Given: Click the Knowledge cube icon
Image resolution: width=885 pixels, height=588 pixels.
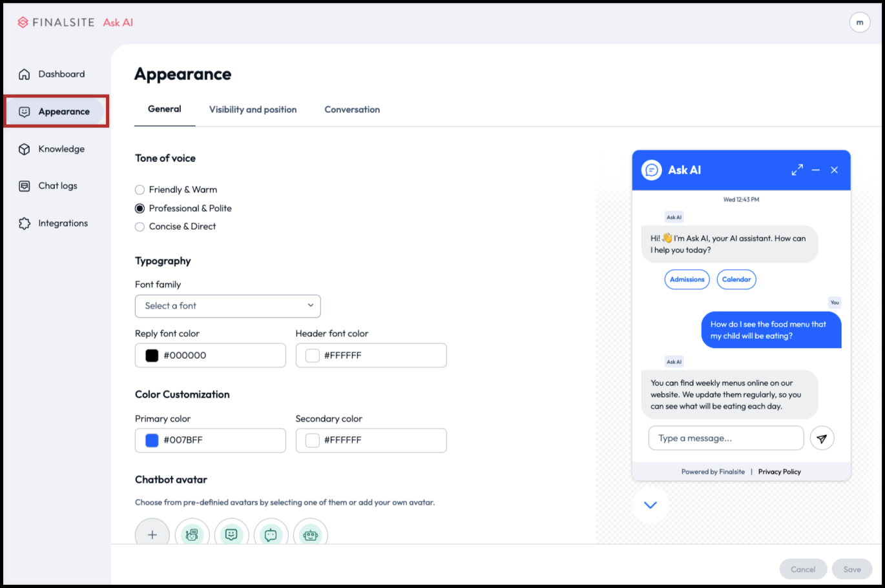Looking at the screenshot, I should (x=25, y=149).
